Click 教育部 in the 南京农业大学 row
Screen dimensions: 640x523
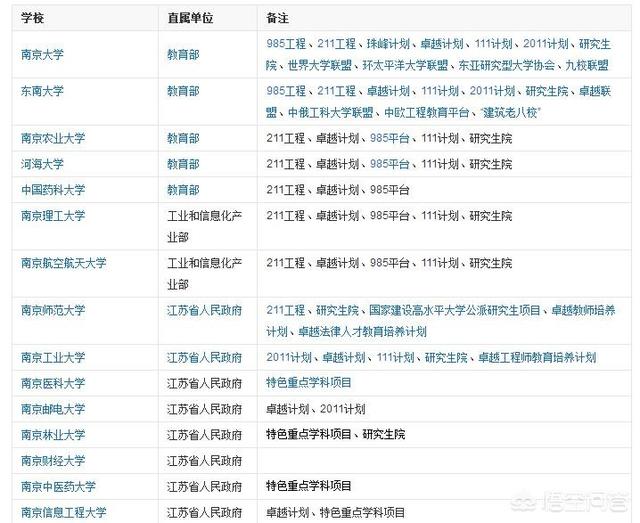(183, 138)
